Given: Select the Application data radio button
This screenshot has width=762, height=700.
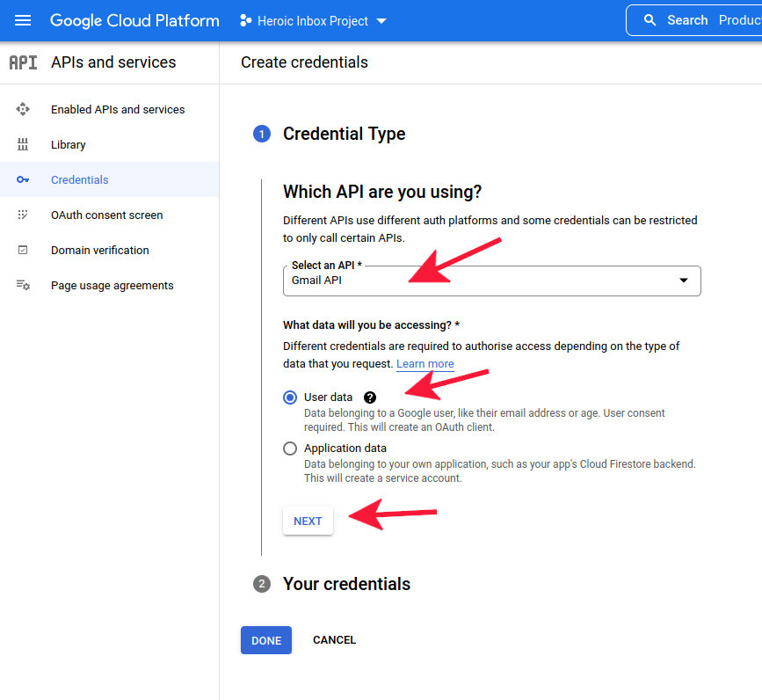Looking at the screenshot, I should click(290, 448).
